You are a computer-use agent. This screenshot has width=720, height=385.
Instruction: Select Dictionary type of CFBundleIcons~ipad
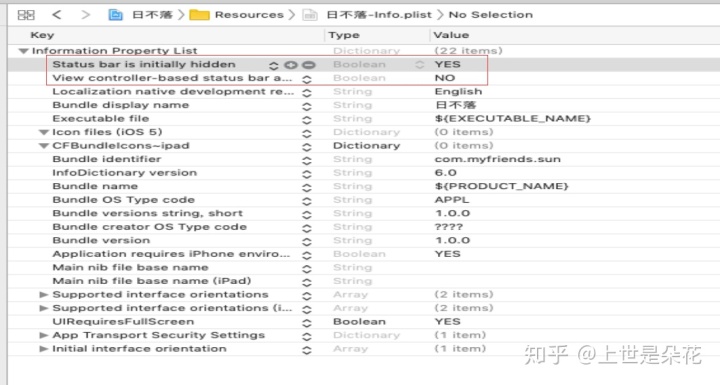(366, 146)
